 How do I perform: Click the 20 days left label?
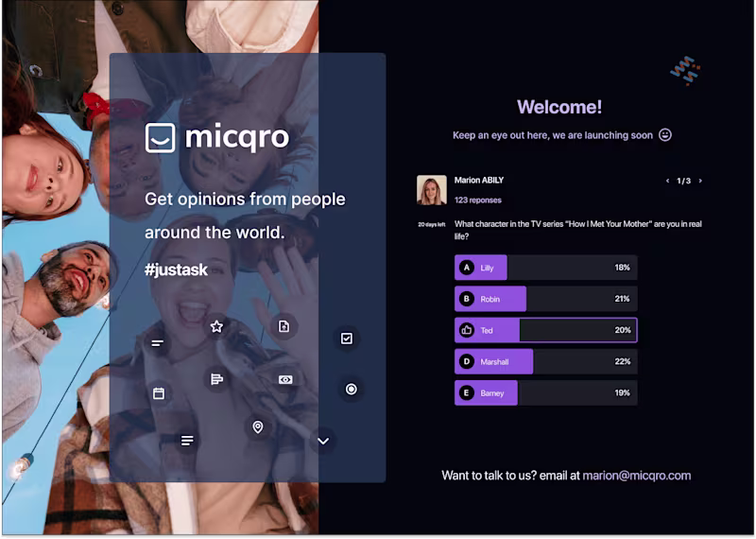click(432, 224)
